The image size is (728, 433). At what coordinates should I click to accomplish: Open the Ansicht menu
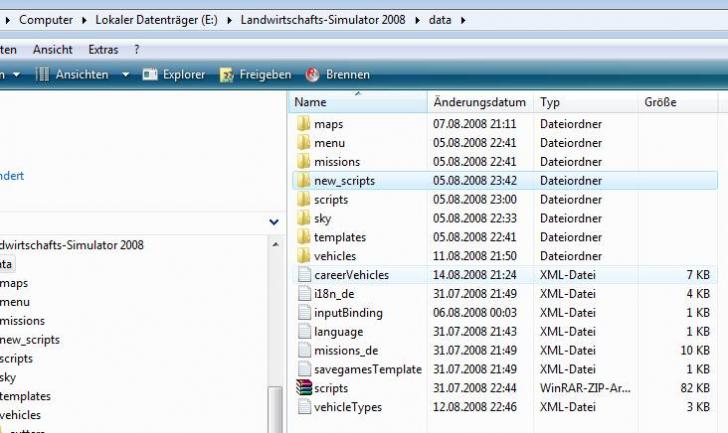coord(53,50)
